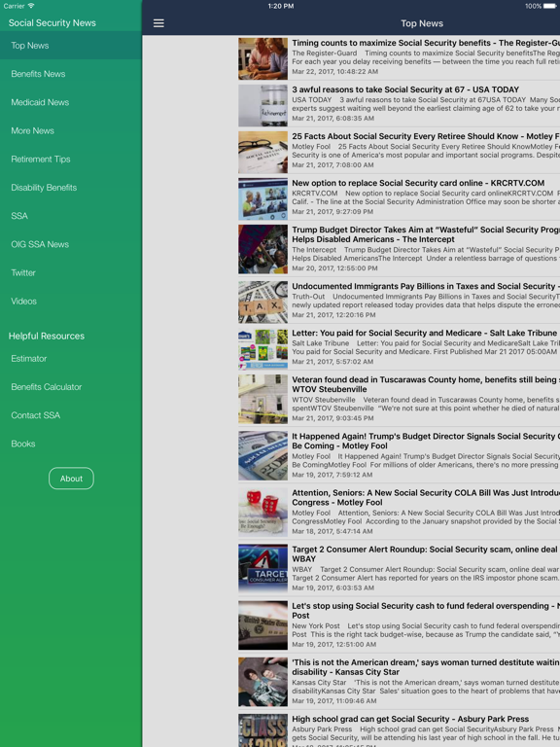
Task: Click date Mar 20, 2017, 12:55:00 PM
Action: pos(334,268)
